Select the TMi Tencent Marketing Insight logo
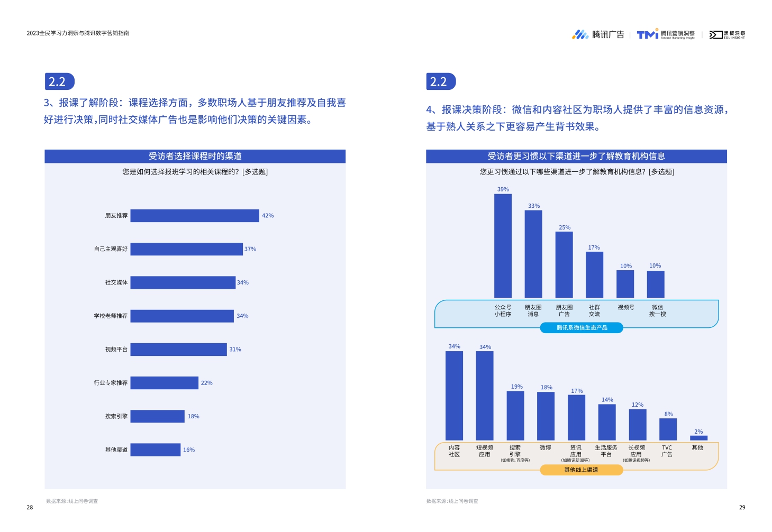This screenshot has width=772, height=532. pos(666,34)
